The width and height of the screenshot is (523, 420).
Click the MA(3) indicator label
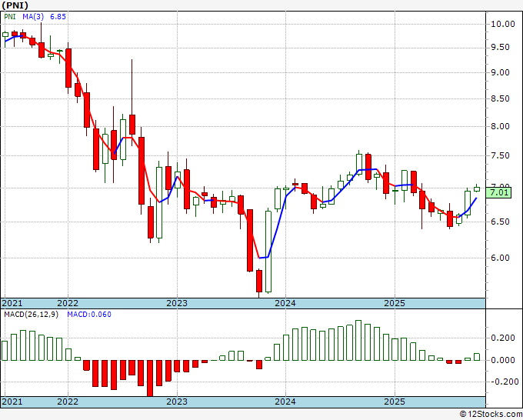(33, 17)
